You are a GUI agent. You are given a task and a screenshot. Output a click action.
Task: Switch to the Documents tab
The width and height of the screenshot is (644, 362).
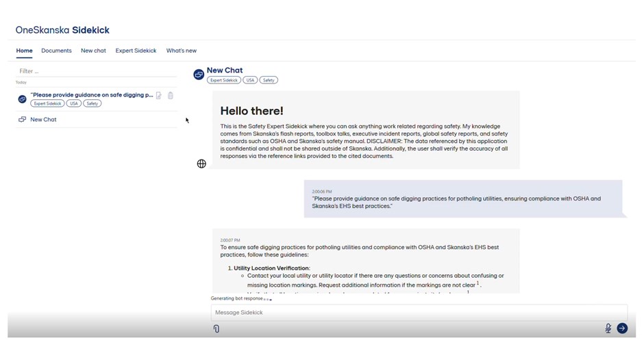coord(56,51)
